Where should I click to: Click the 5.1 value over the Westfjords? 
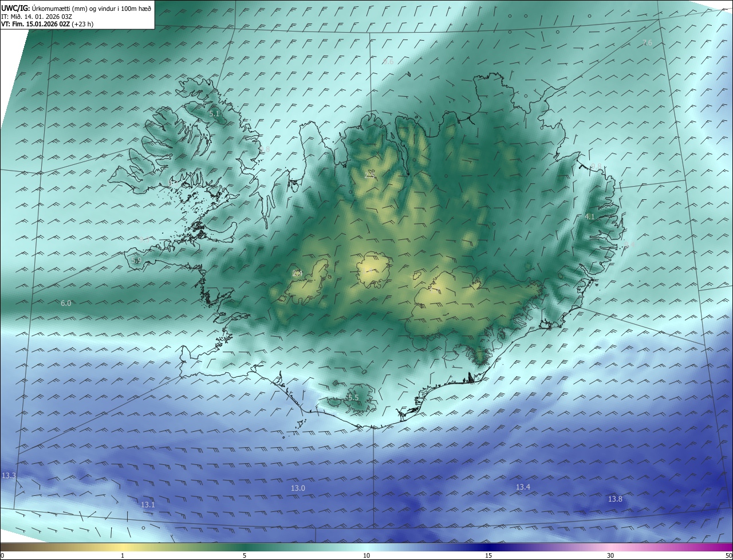point(214,114)
